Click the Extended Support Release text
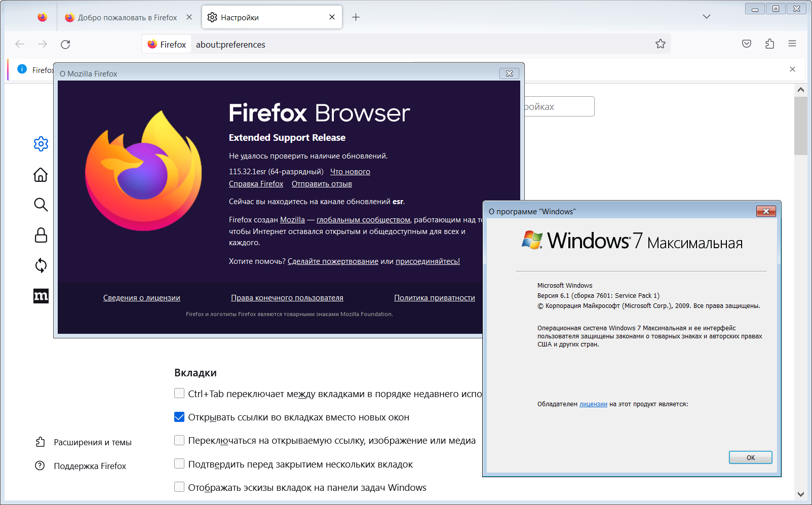 (287, 138)
